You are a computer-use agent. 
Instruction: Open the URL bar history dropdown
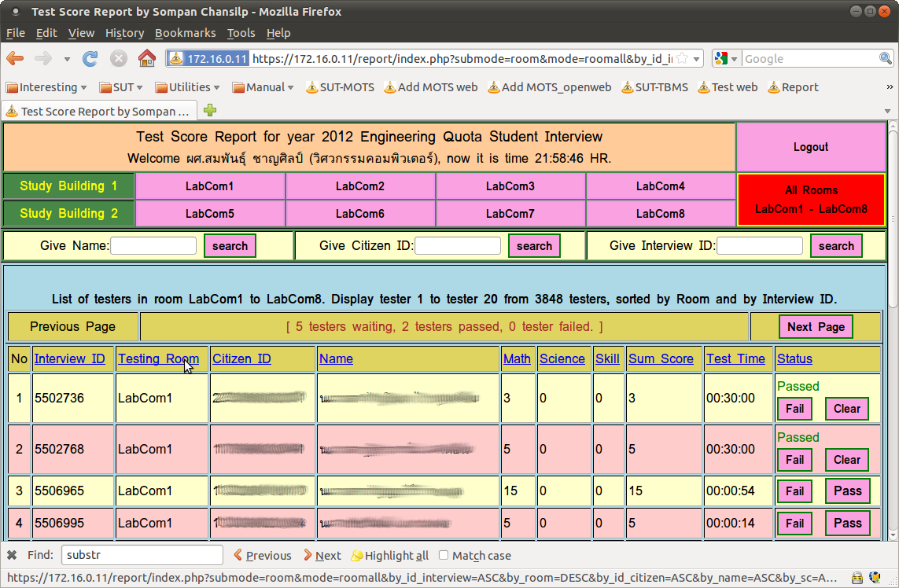click(x=696, y=59)
